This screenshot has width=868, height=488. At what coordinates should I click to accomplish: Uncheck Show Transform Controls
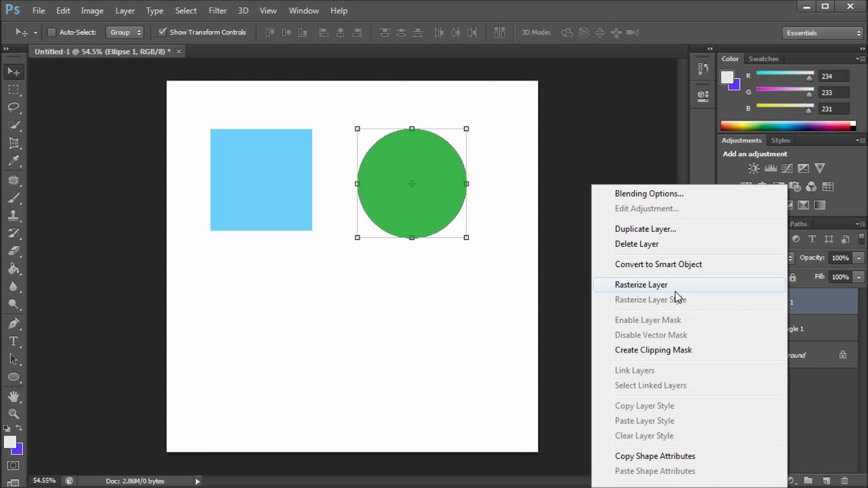(162, 32)
